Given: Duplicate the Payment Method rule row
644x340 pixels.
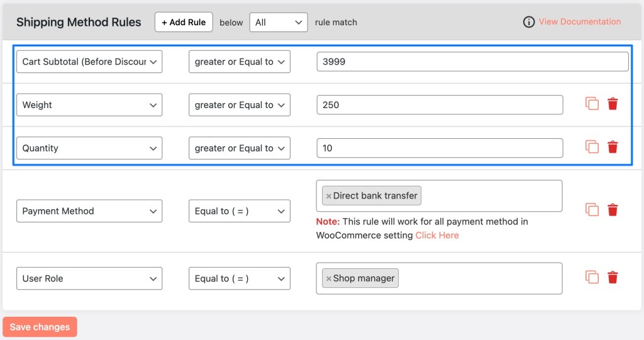Looking at the screenshot, I should tap(592, 210).
